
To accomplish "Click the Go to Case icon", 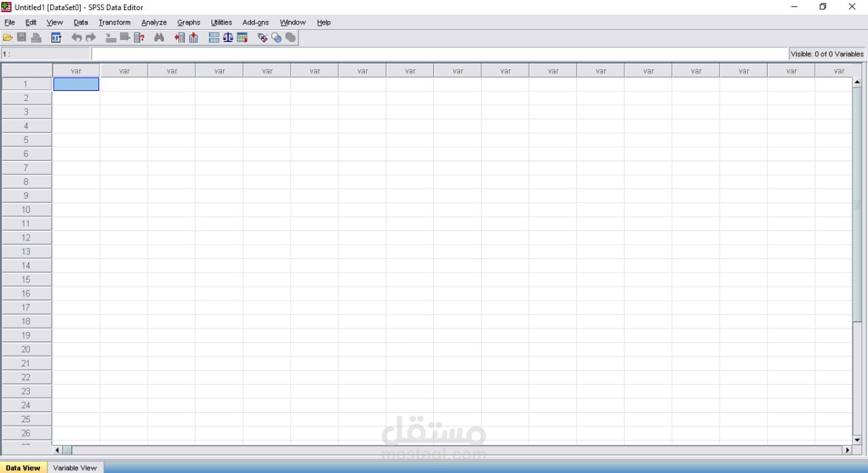I will tap(111, 38).
